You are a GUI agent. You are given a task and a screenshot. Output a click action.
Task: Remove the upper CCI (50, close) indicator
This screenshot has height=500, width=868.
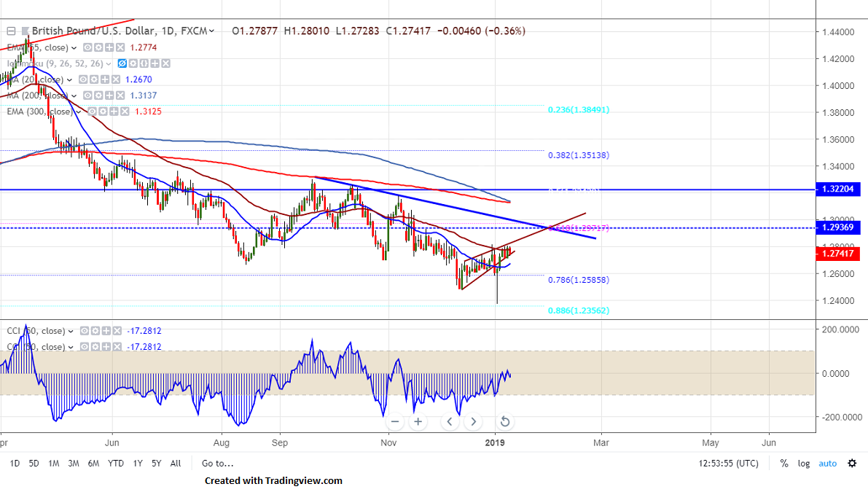point(117,331)
